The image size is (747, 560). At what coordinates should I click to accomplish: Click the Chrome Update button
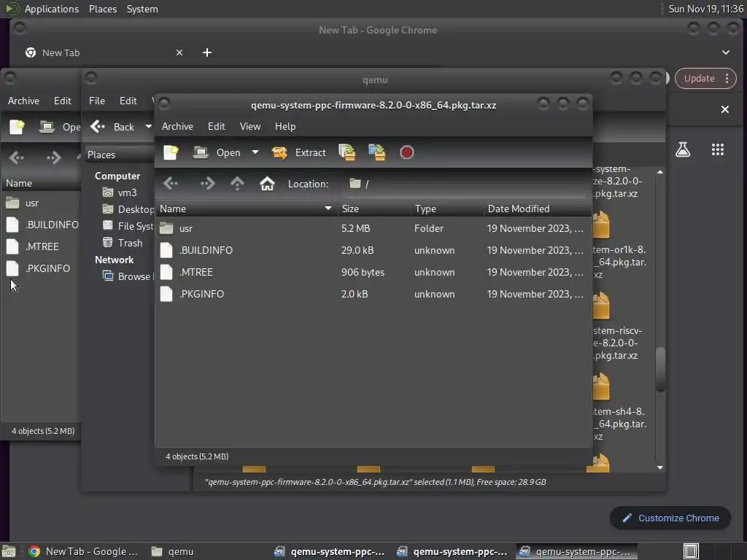(700, 79)
